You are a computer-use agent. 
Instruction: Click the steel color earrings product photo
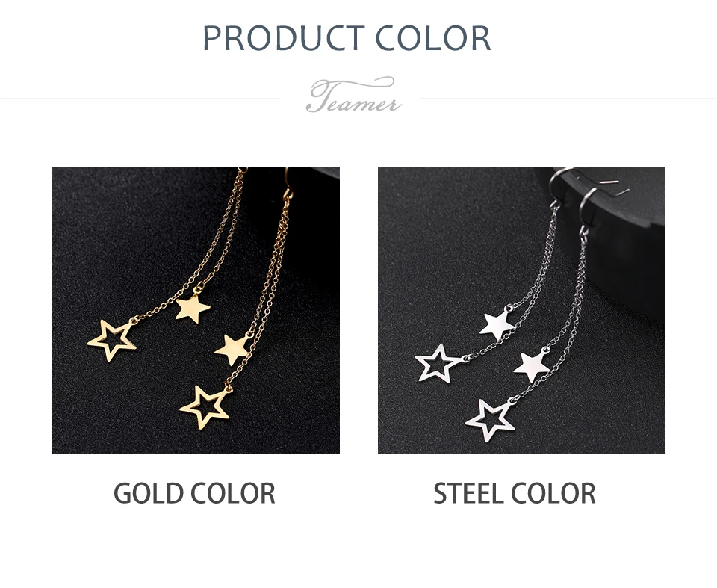click(x=521, y=311)
